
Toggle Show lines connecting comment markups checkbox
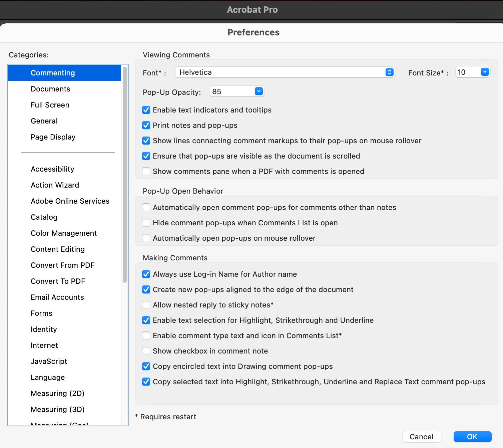[146, 141]
